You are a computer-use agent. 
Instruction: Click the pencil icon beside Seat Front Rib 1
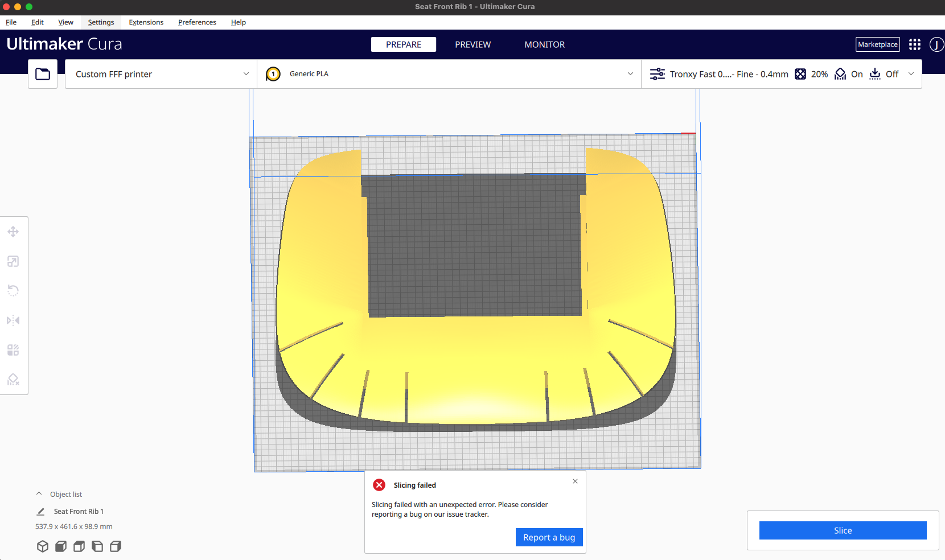pyautogui.click(x=41, y=512)
